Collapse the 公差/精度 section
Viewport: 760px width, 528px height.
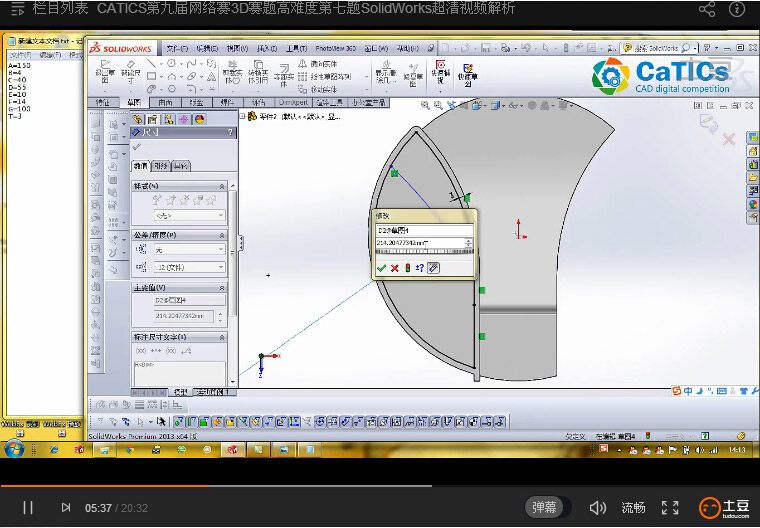click(222, 235)
